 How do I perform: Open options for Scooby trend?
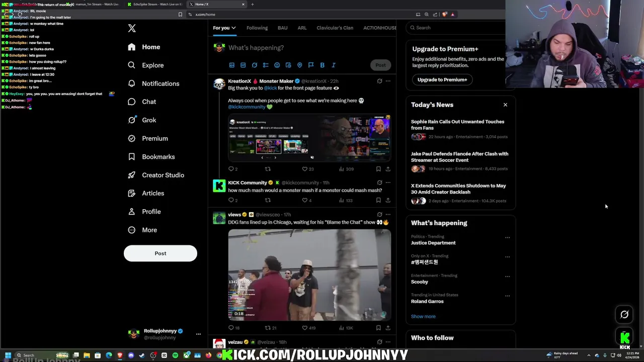click(x=507, y=276)
